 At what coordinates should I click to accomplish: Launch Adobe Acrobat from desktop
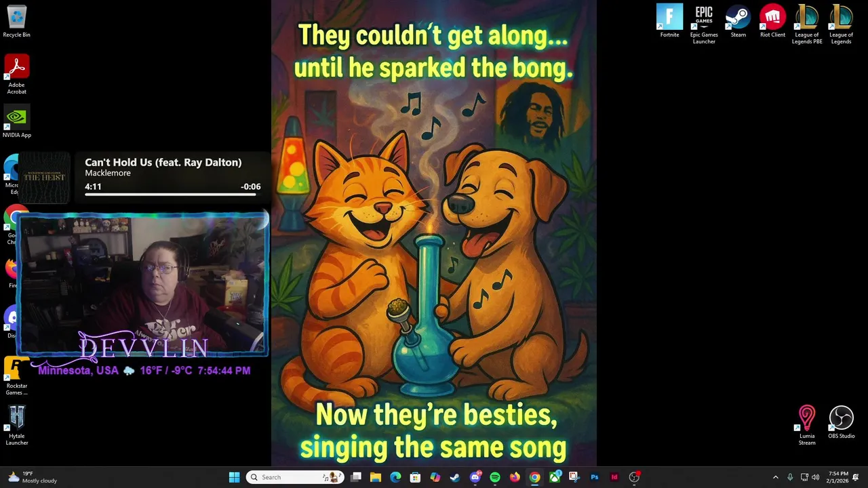[16, 75]
